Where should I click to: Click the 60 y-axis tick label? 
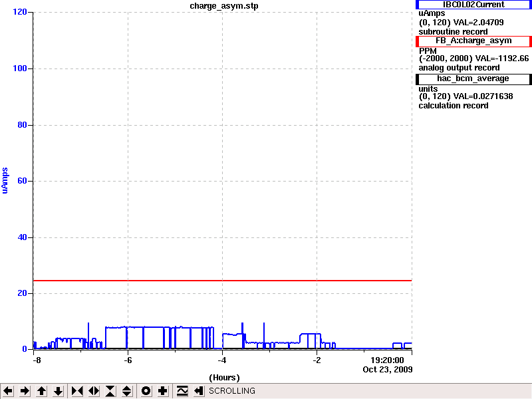[22, 181]
